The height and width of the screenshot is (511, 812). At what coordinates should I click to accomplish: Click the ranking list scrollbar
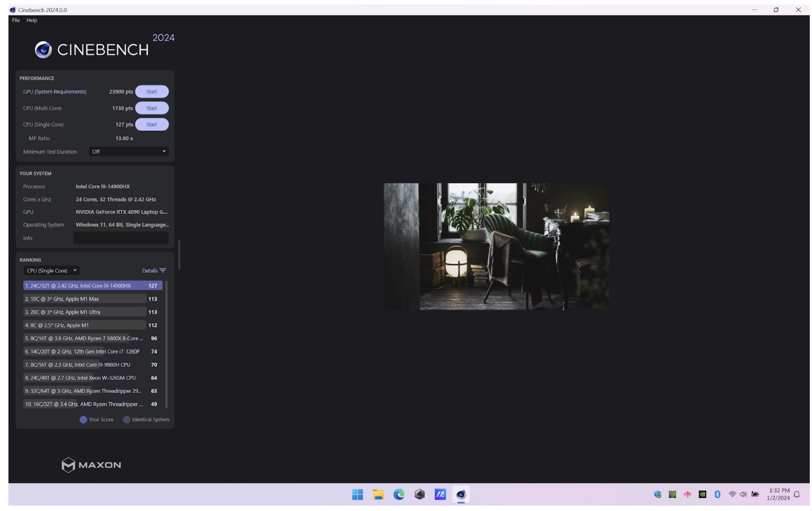click(167, 344)
